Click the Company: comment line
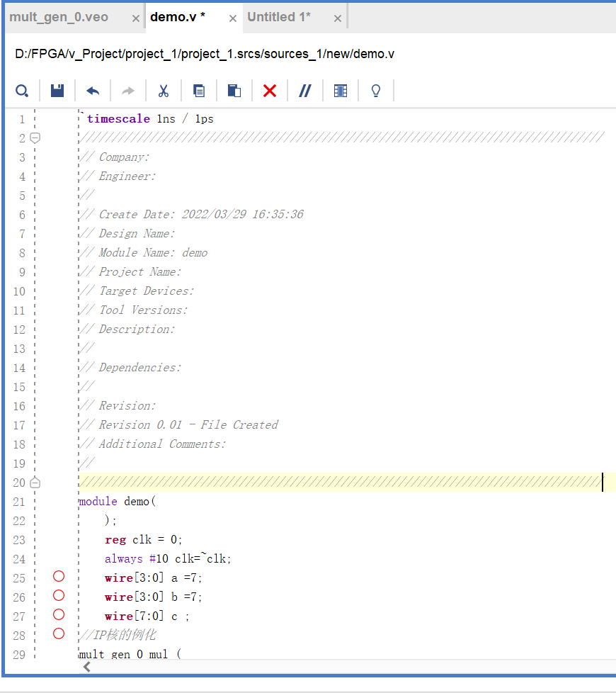 115,157
